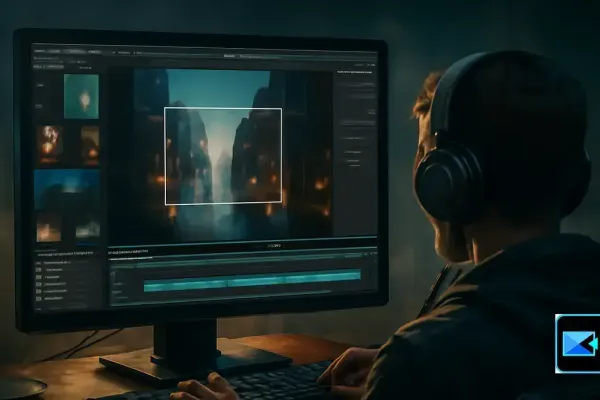This screenshot has width=600, height=400.
Task: Click the white crop rectangle in preview
Action: tap(223, 156)
